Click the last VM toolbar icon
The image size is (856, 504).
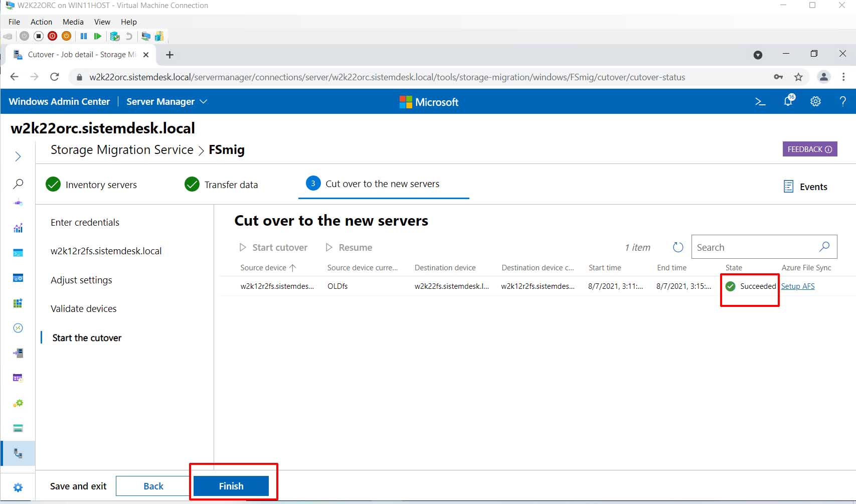[x=159, y=36]
